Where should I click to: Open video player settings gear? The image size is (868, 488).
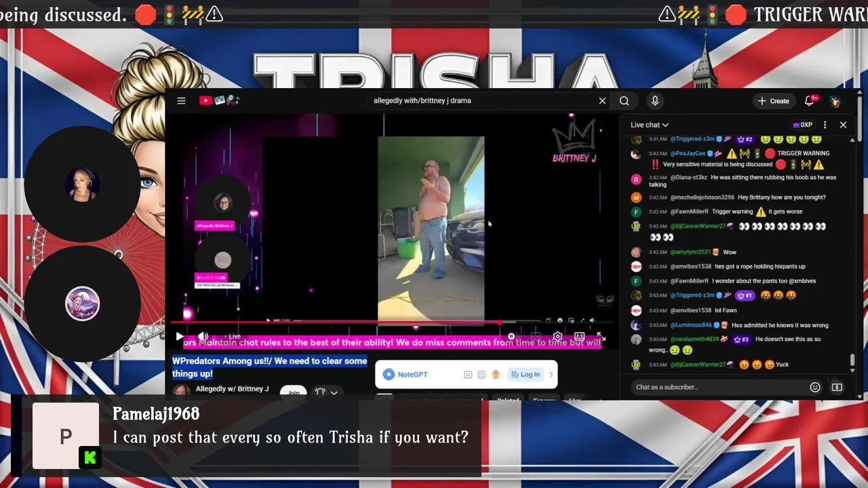[x=557, y=336]
